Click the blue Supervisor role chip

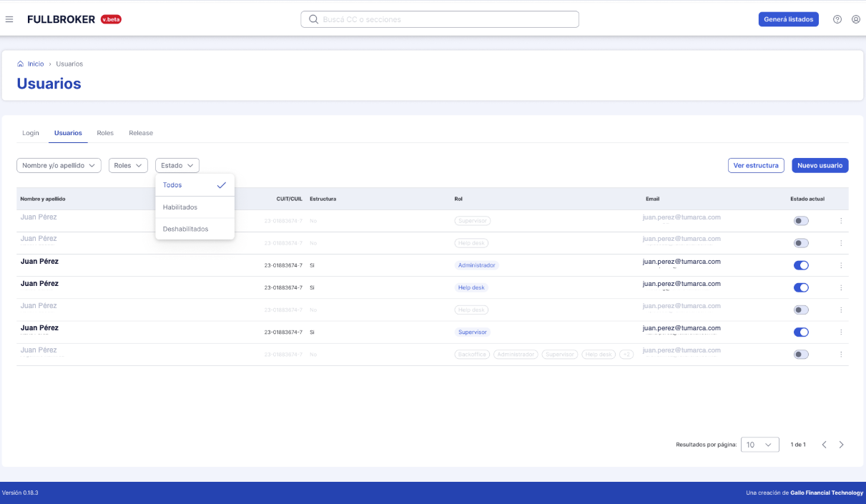pyautogui.click(x=473, y=332)
